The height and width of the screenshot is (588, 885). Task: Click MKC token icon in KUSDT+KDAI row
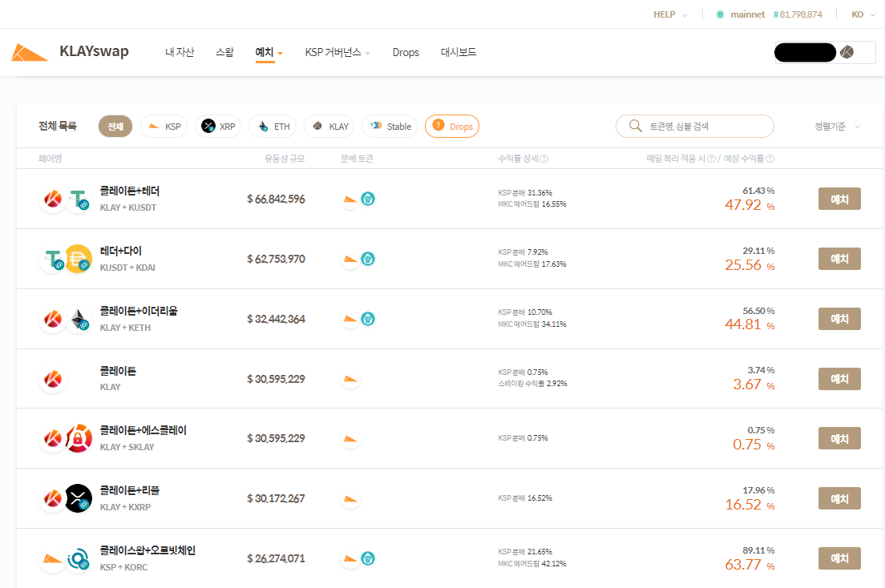(368, 259)
